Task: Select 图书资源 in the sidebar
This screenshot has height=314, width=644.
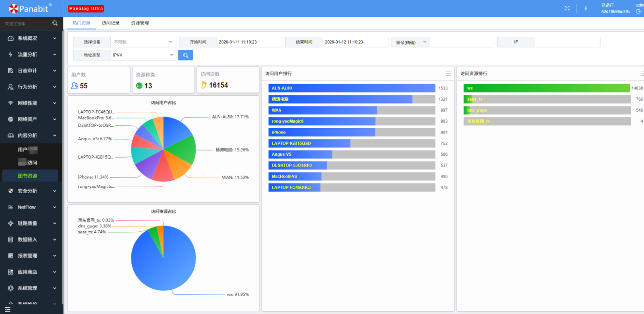Action: (x=28, y=176)
